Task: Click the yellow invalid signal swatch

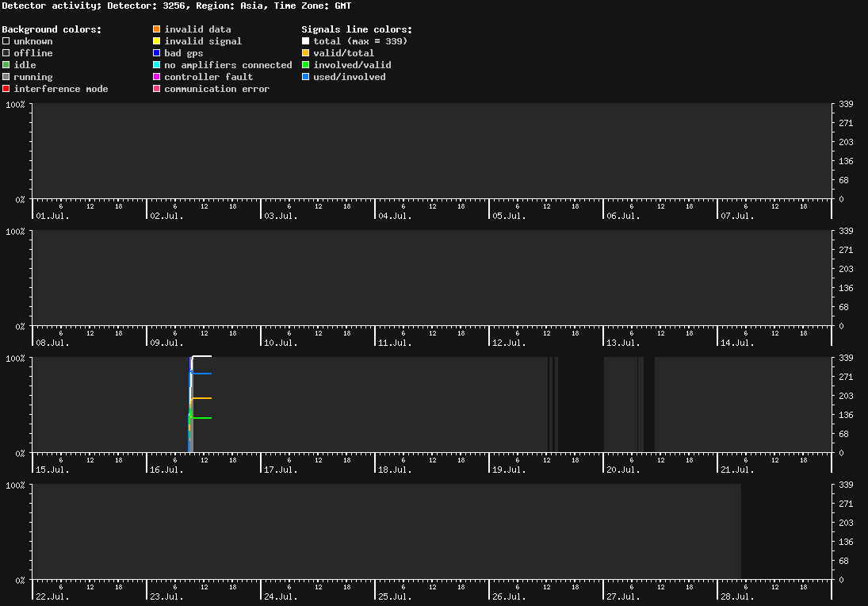Action: pyautogui.click(x=157, y=41)
